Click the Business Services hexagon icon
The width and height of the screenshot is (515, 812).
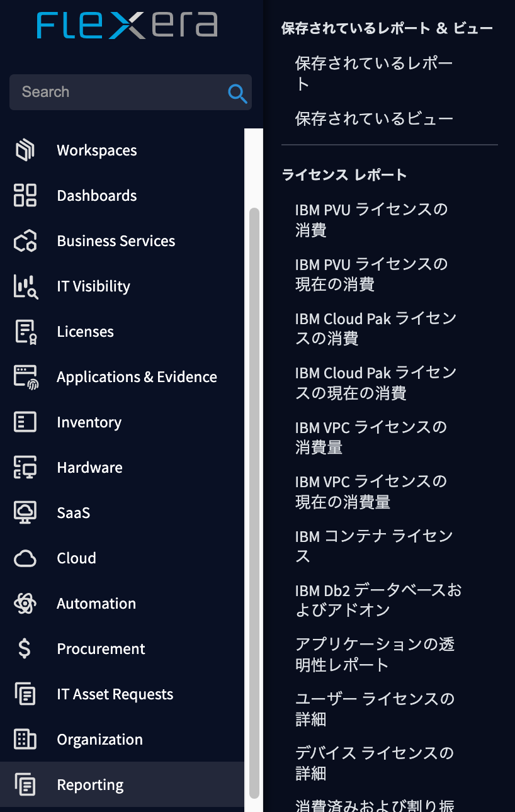point(25,240)
